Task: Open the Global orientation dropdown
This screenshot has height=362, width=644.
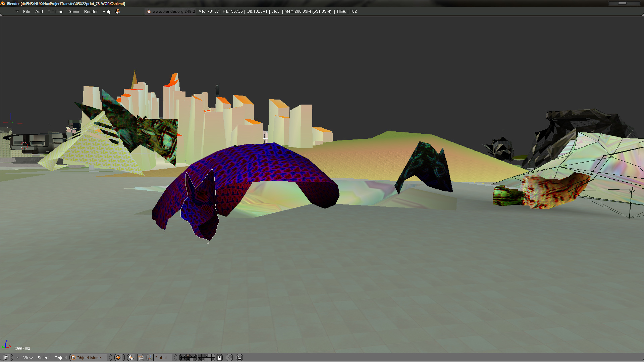Action: [165, 358]
